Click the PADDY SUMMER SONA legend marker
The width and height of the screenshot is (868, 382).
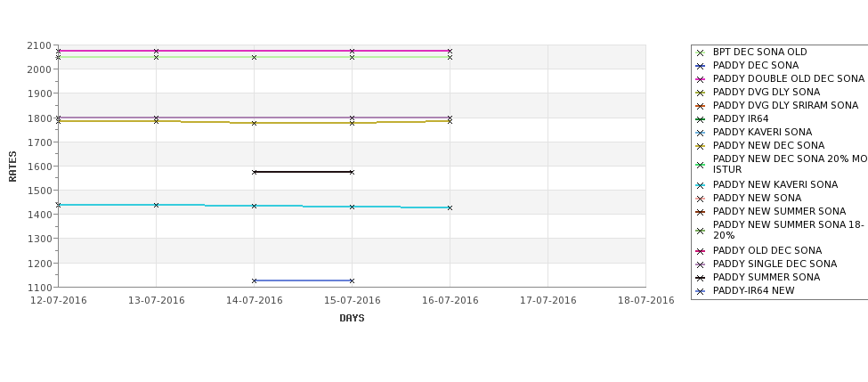click(x=701, y=278)
